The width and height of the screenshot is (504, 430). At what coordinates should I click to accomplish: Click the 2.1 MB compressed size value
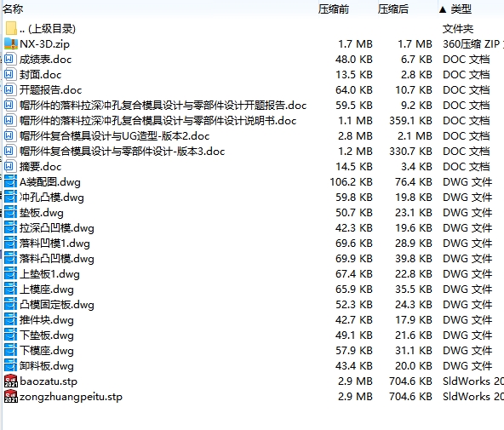coord(415,135)
